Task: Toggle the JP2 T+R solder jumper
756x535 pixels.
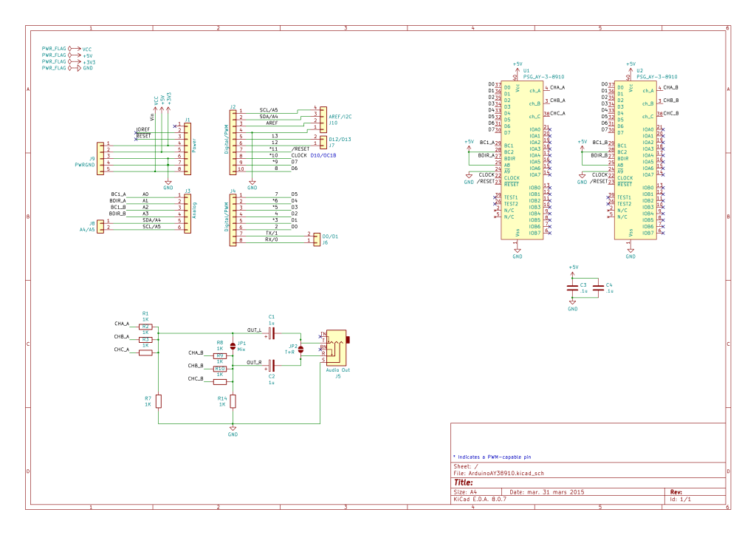Action: point(300,349)
